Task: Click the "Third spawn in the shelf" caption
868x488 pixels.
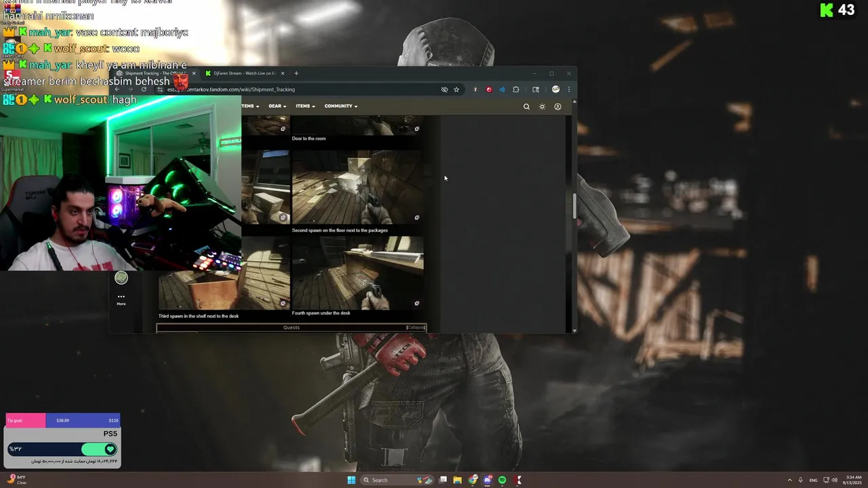Action: coord(199,317)
